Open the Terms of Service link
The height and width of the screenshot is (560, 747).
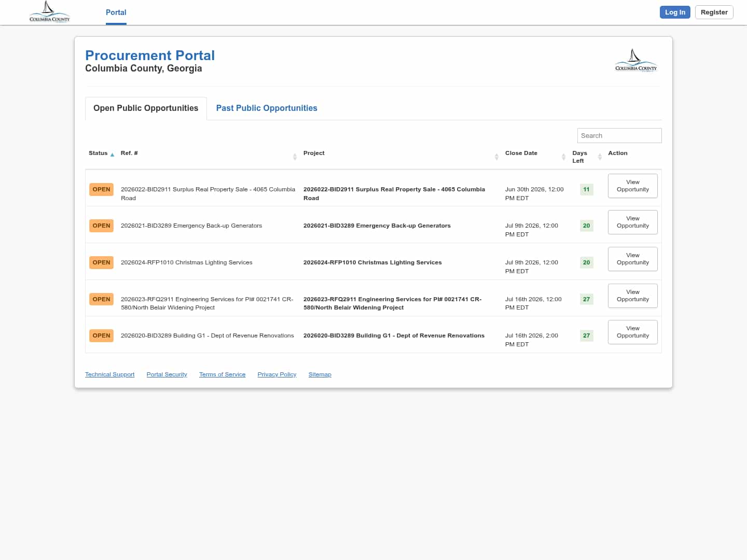point(222,374)
